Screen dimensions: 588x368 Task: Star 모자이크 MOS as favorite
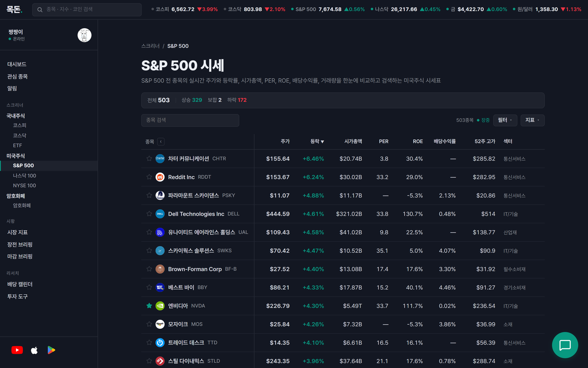coord(149,324)
